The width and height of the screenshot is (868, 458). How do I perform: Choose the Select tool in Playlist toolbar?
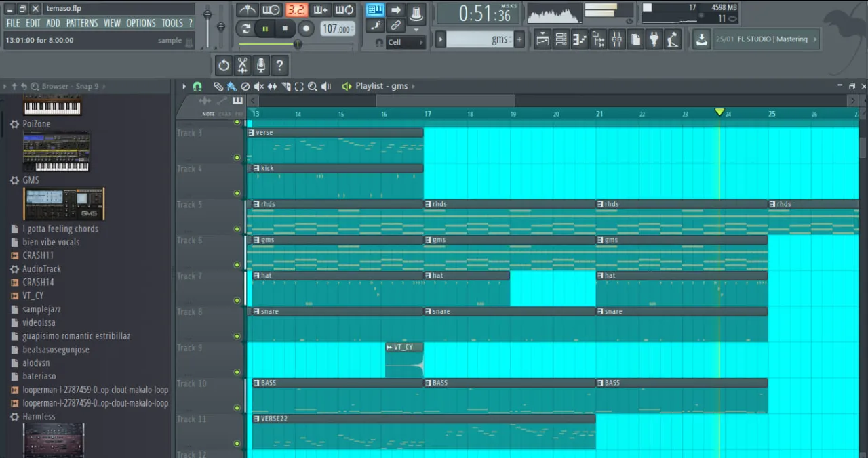coord(299,86)
